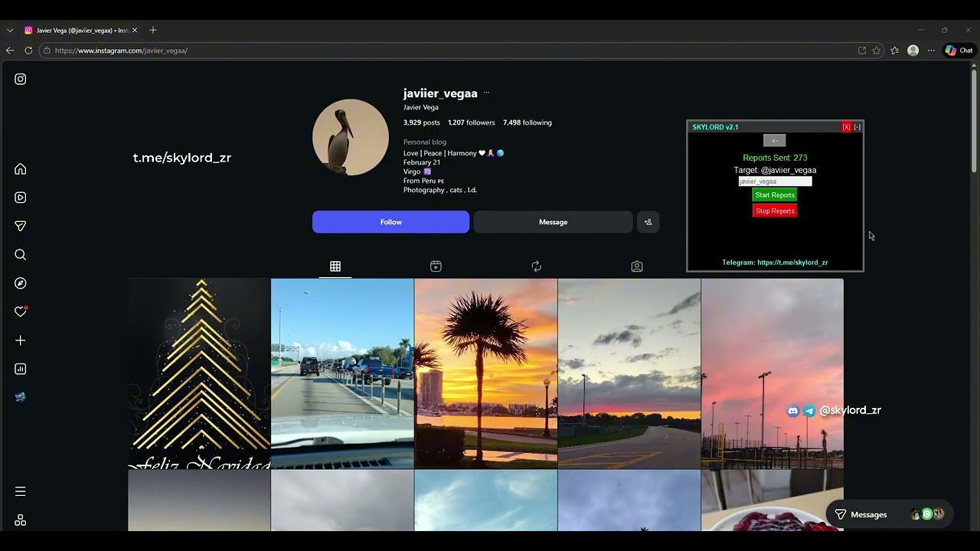Close the Javier Vega Instagram tab
Screen dimensions: 980x551
point(135,31)
